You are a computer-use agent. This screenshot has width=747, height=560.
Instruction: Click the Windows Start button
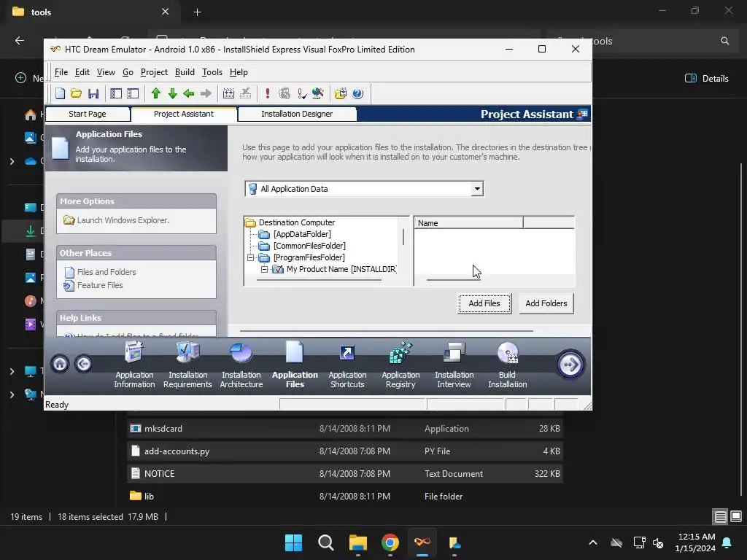[293, 542]
